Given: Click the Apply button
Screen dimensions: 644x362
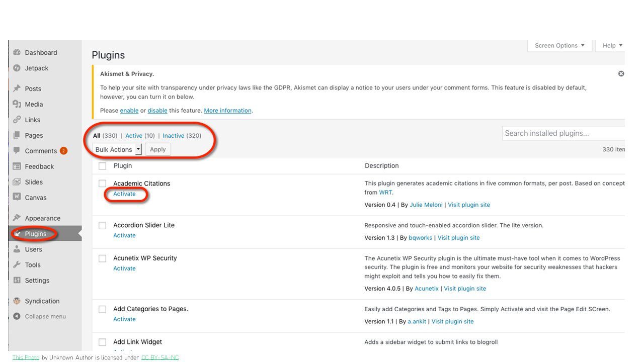Looking at the screenshot, I should pos(158,149).
